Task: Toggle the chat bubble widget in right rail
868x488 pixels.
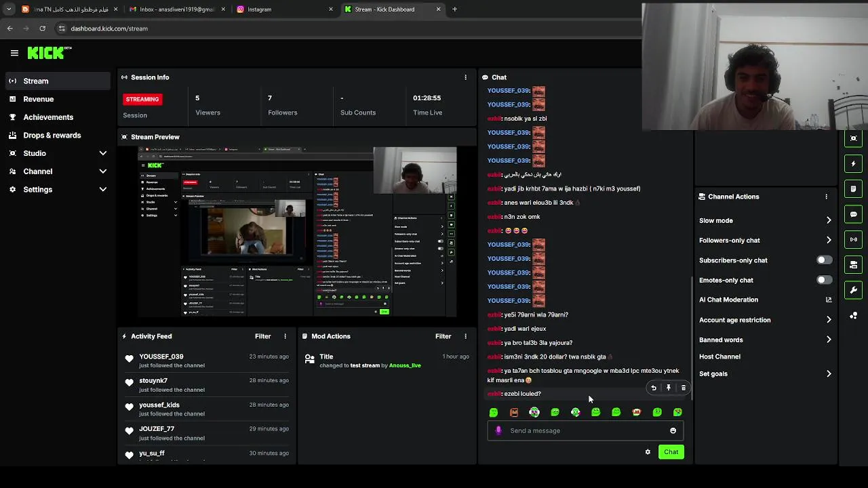Action: pos(854,214)
